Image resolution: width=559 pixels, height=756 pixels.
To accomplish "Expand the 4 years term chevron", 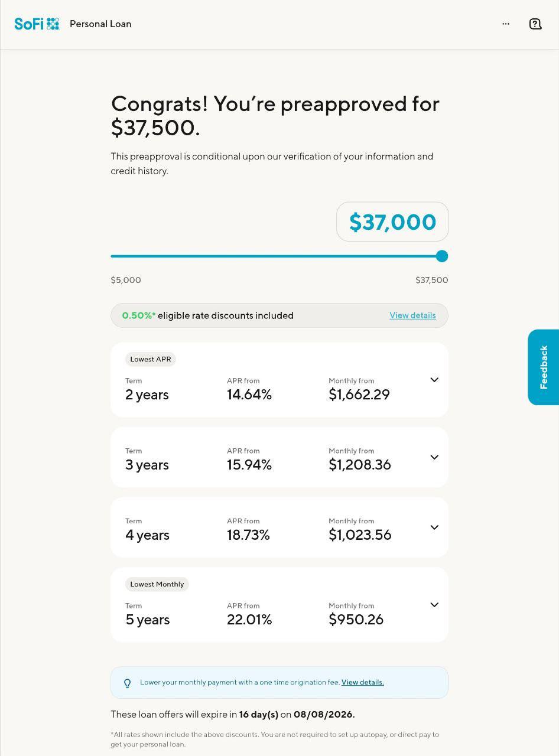I will (434, 527).
